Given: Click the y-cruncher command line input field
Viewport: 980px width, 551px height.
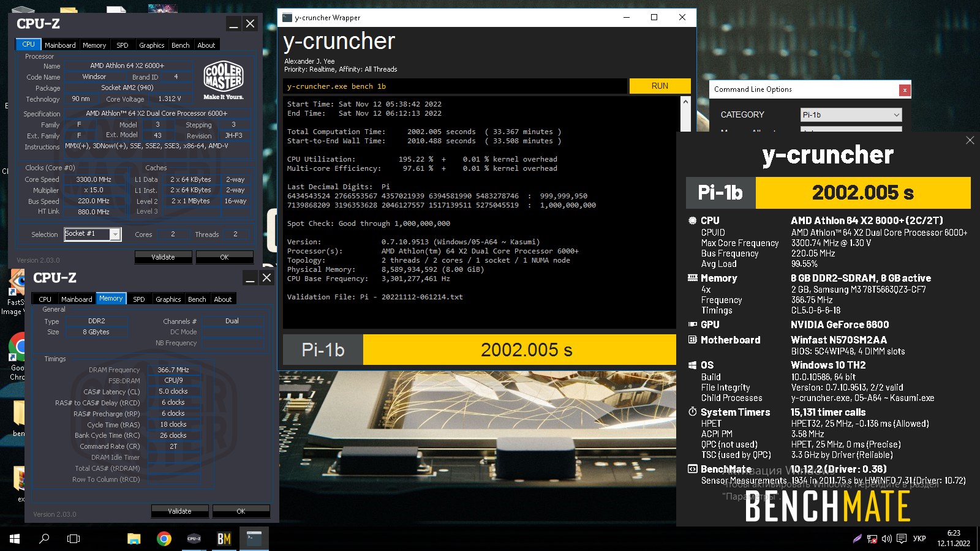Looking at the screenshot, I should (454, 86).
